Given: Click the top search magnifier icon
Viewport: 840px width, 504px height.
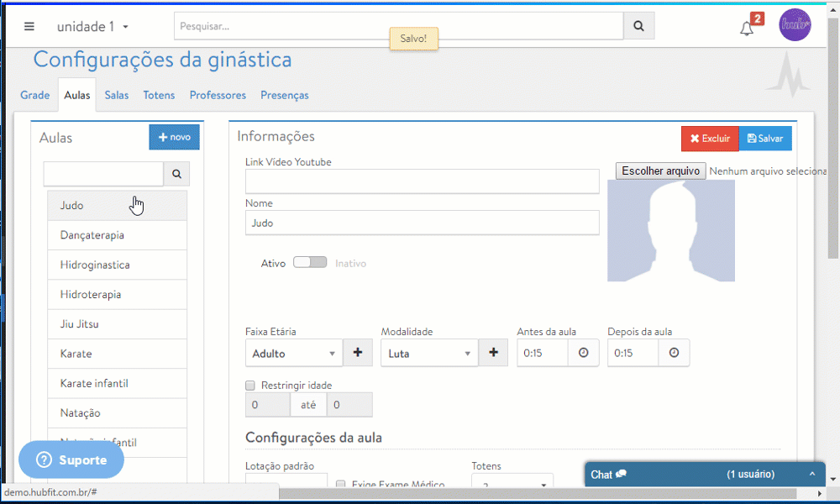Looking at the screenshot, I should tap(638, 25).
